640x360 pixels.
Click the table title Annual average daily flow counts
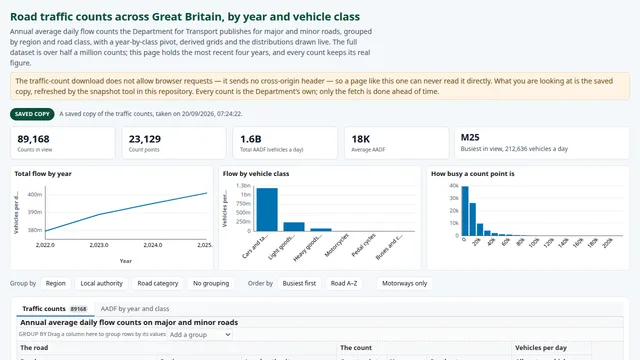[x=129, y=322]
